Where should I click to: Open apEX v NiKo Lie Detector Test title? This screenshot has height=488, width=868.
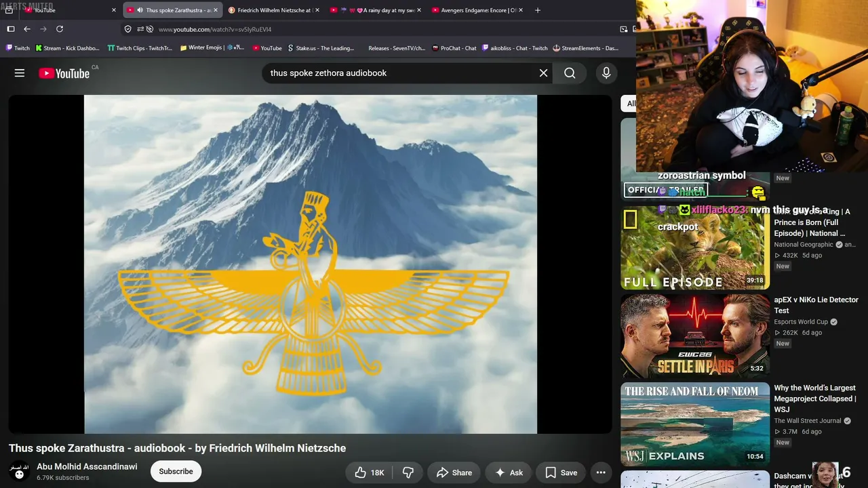coord(816,305)
